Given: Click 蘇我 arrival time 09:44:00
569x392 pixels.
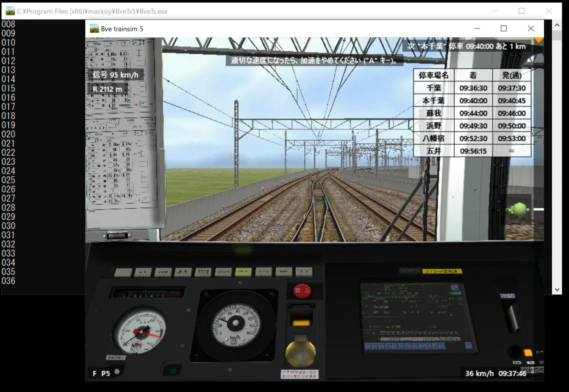Looking at the screenshot, I should [473, 113].
